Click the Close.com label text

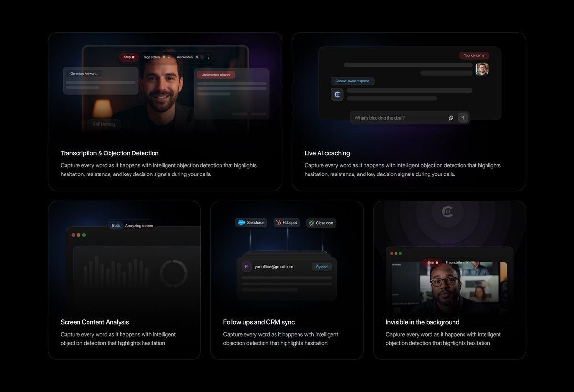click(x=325, y=223)
